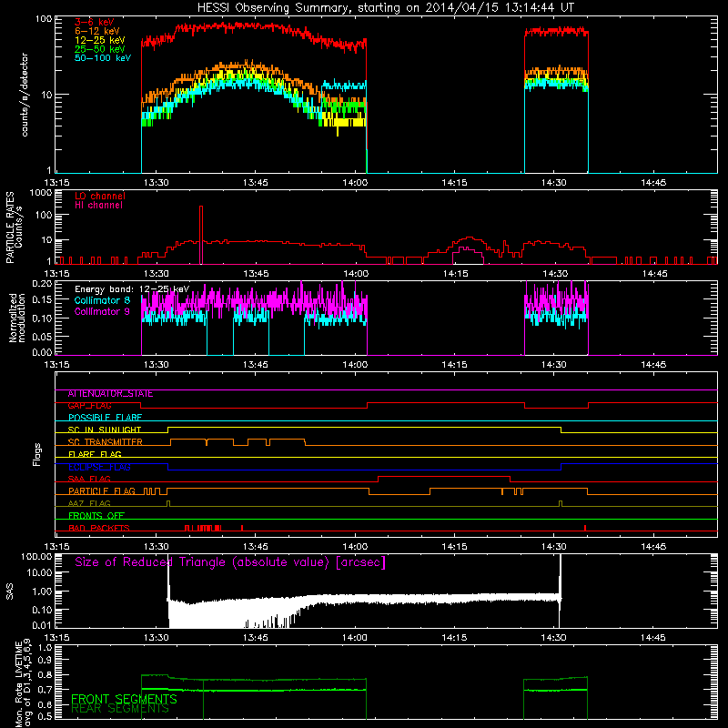
Task: Click the ATTENUATOR_STATE flag label
Action: (x=110, y=394)
